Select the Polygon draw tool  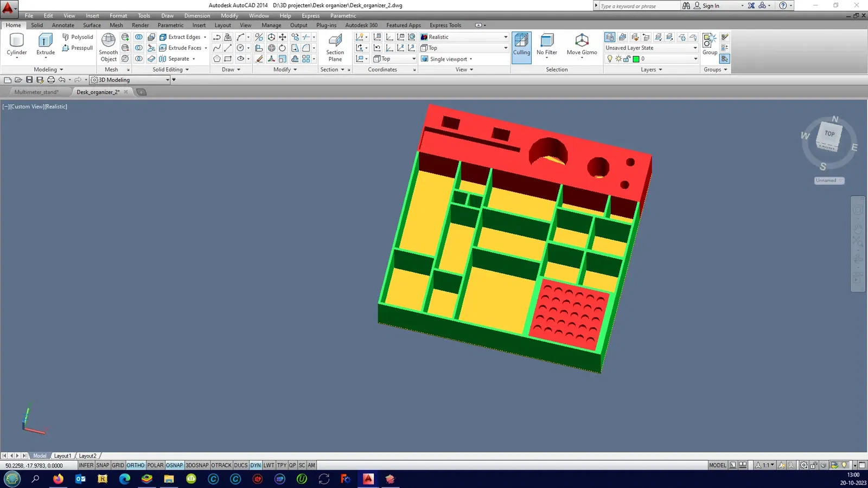tap(217, 59)
